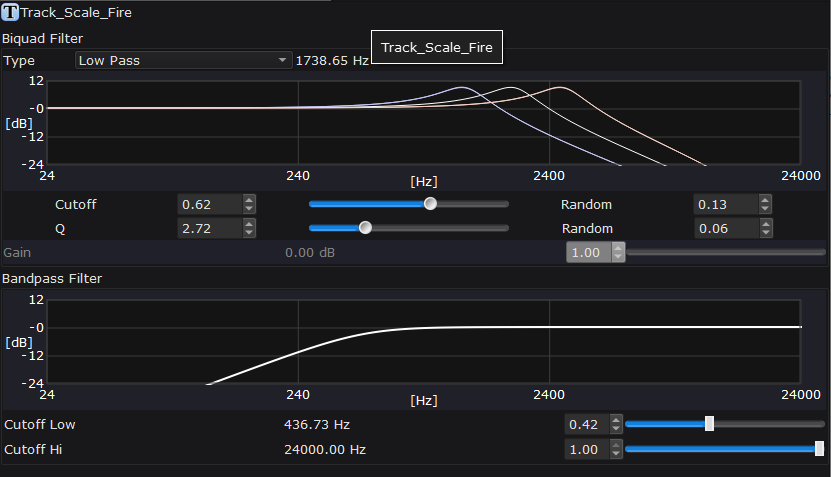Viewport: 831px width, 477px height.
Task: Click Cutoff Random field showing 0.13
Action: (x=725, y=204)
